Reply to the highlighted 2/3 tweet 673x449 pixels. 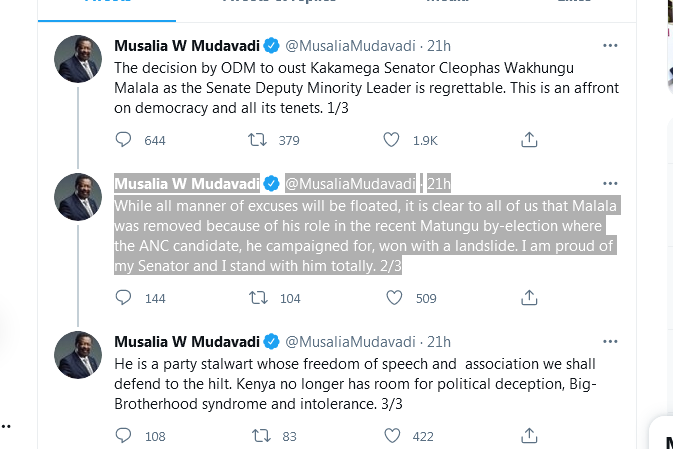point(124,297)
